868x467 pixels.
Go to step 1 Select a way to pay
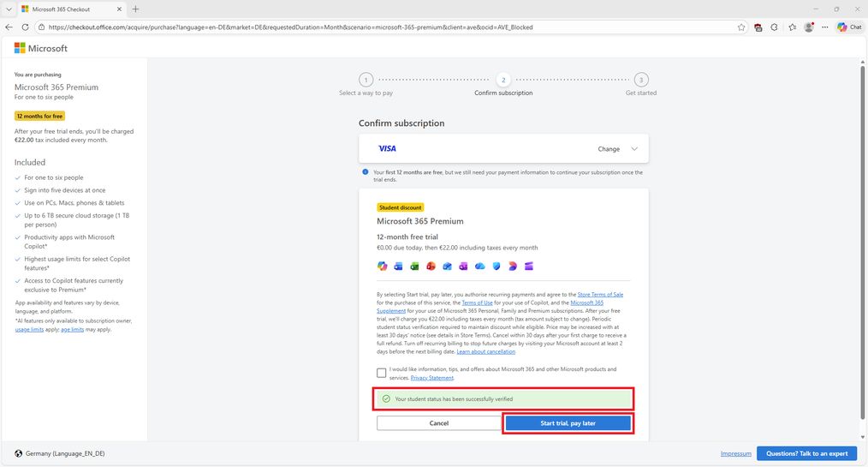[366, 85]
